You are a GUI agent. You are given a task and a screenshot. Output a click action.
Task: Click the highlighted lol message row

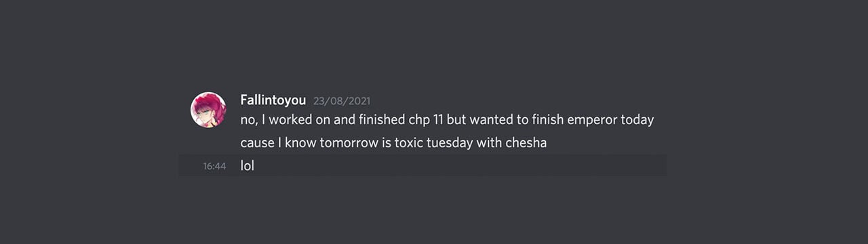tap(422, 165)
